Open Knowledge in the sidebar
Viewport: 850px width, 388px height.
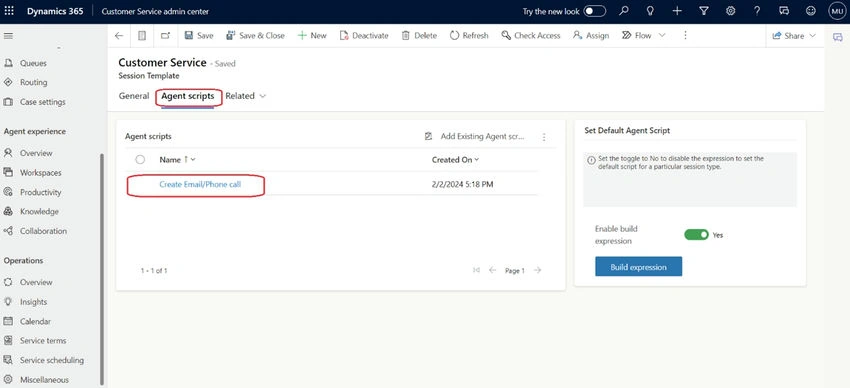[39, 211]
